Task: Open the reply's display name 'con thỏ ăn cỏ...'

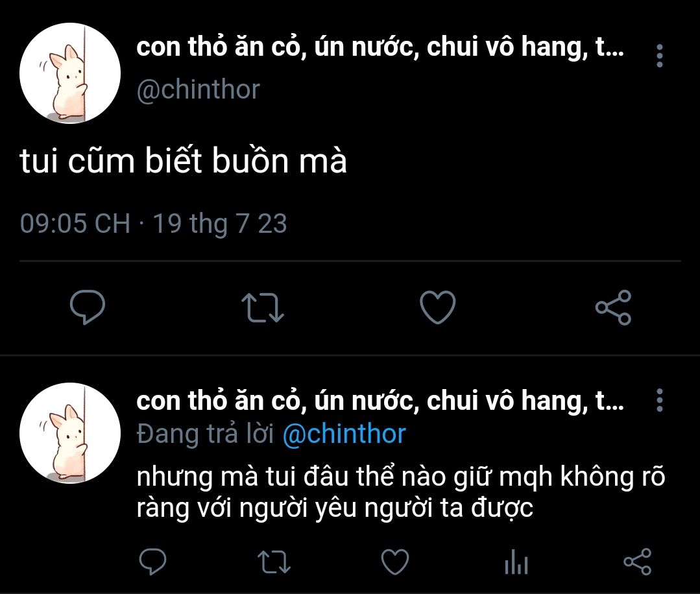Action: pos(380,400)
